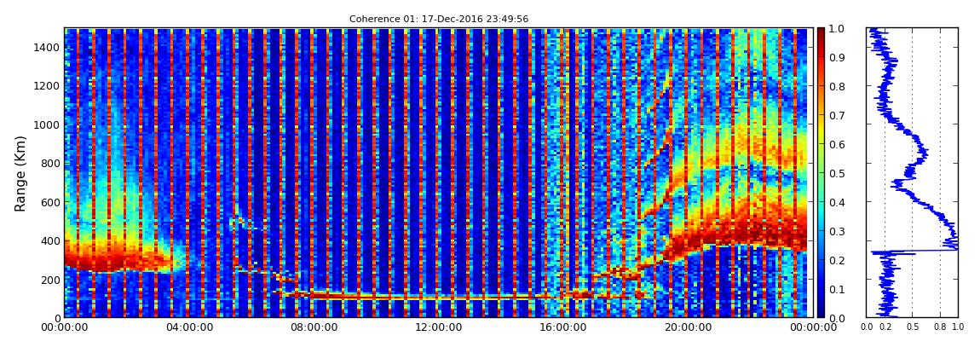Click the profile plot's 0.5 axis label
980x347 pixels.
[913, 327]
